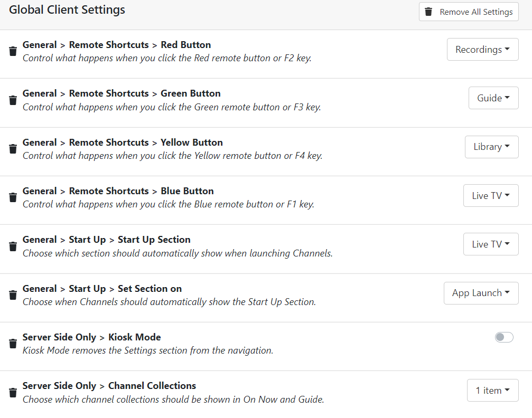Viewport: 532px width, 418px height.
Task: Open the Live TV dropdown for Blue Button
Action: tap(490, 196)
